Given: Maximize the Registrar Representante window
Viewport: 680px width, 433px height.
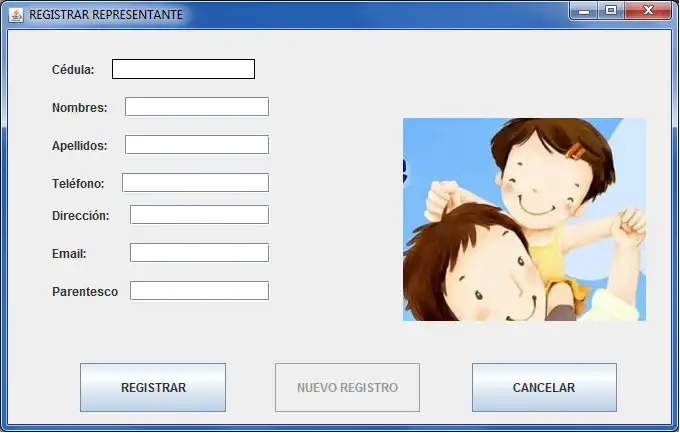Looking at the screenshot, I should [611, 11].
